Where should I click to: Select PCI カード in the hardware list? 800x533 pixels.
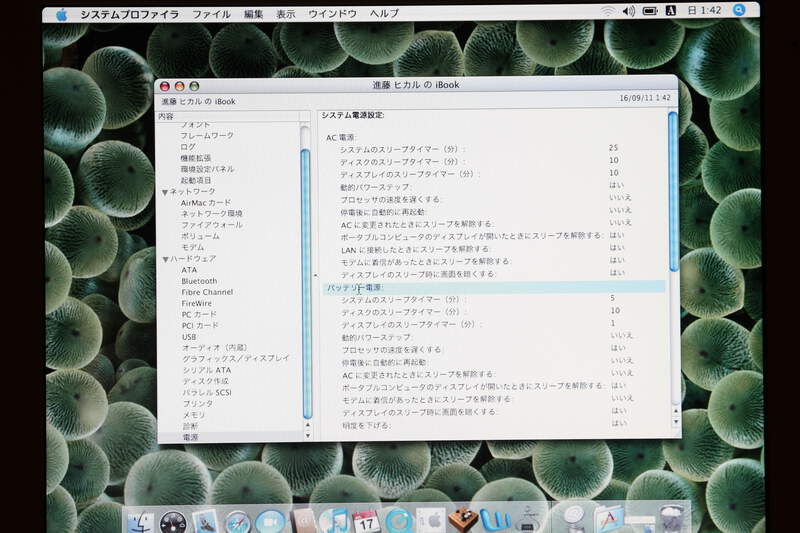(201, 325)
